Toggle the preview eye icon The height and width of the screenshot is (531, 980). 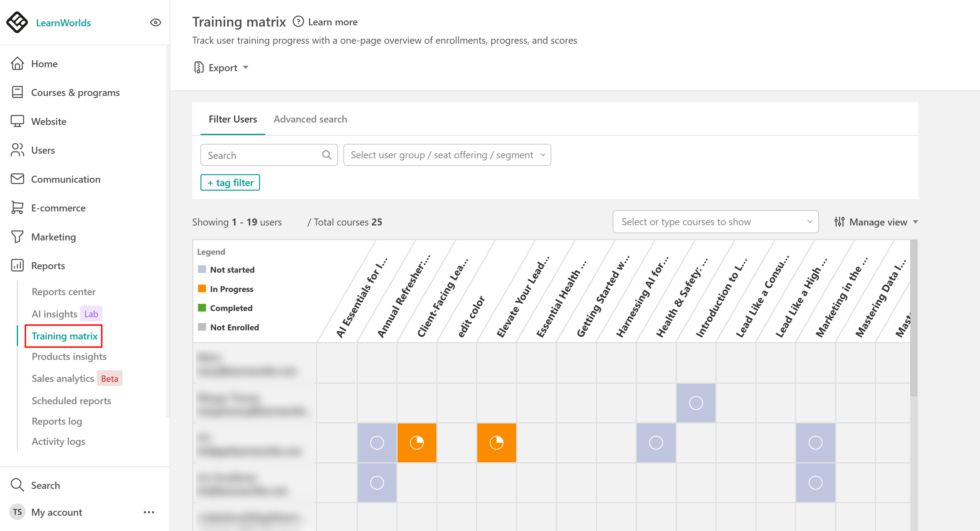[x=155, y=22]
